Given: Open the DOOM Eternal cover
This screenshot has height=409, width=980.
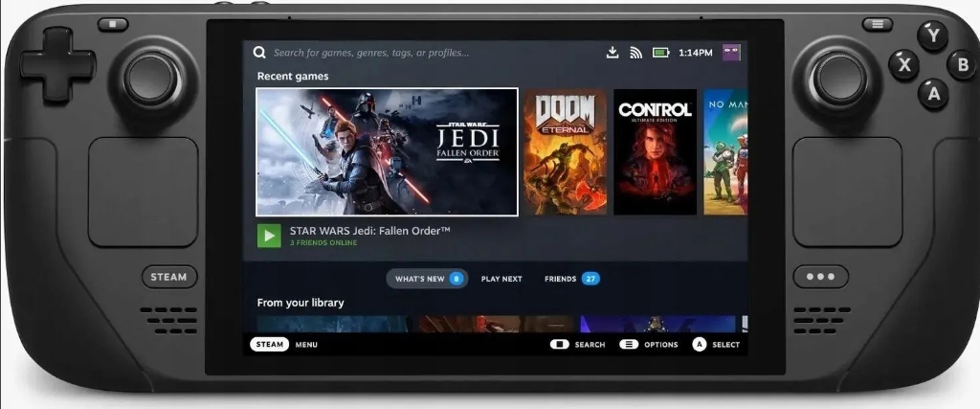Looking at the screenshot, I should tap(565, 152).
